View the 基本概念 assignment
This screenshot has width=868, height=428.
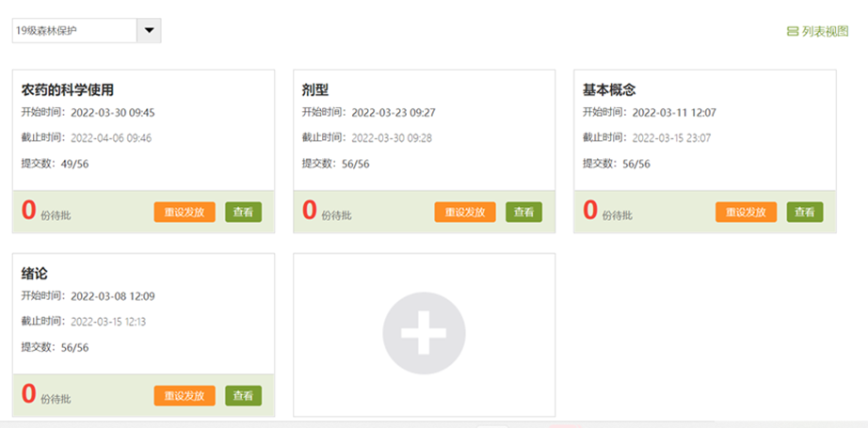[x=805, y=212]
